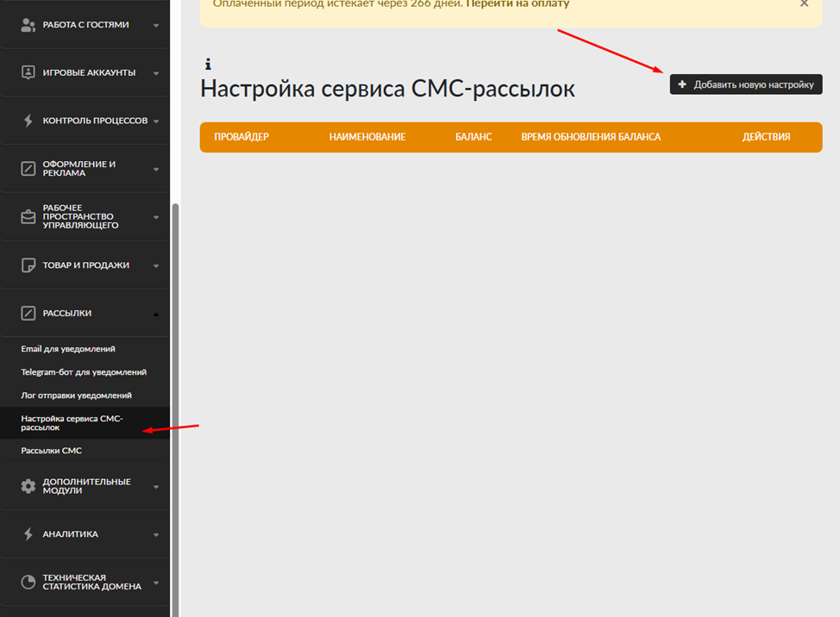Click the pie chart icon beside Техническая статистика домена

tap(28, 583)
